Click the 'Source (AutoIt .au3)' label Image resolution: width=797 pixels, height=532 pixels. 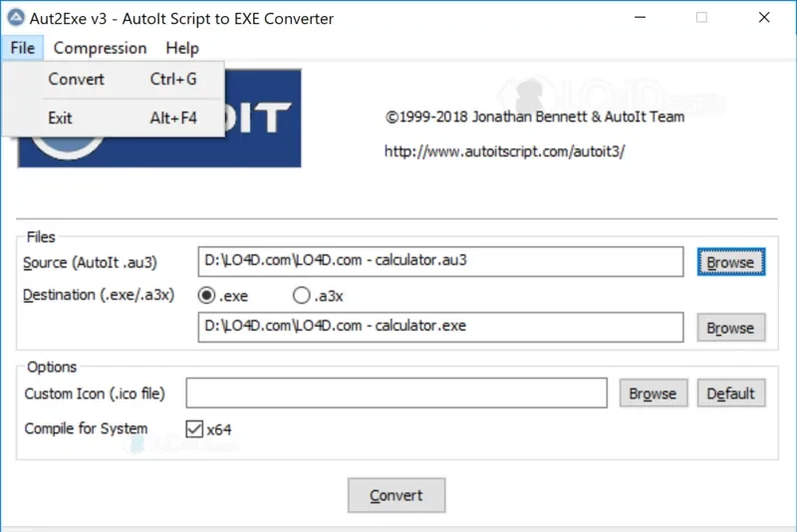pyautogui.click(x=90, y=263)
